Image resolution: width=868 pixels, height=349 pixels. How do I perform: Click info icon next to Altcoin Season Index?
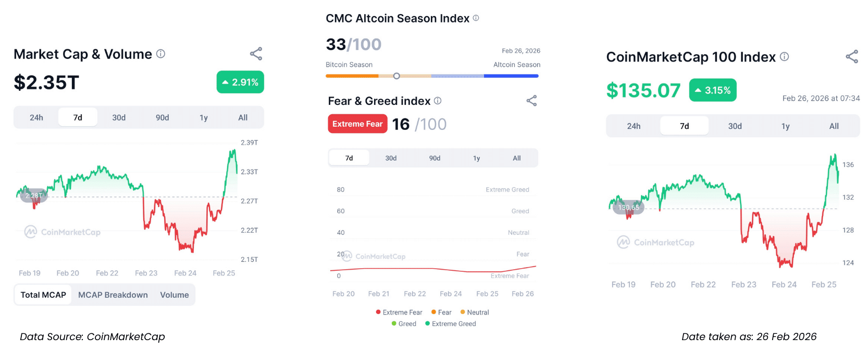pos(476,18)
